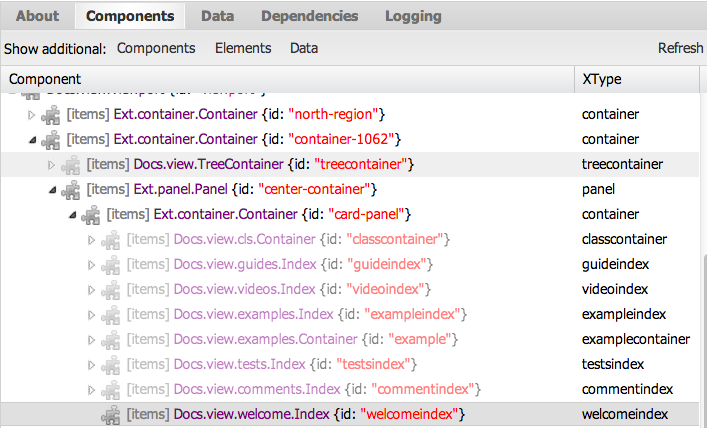Image resolution: width=707 pixels, height=428 pixels.
Task: Click the puzzle icon next to card-panel
Action: (91, 215)
